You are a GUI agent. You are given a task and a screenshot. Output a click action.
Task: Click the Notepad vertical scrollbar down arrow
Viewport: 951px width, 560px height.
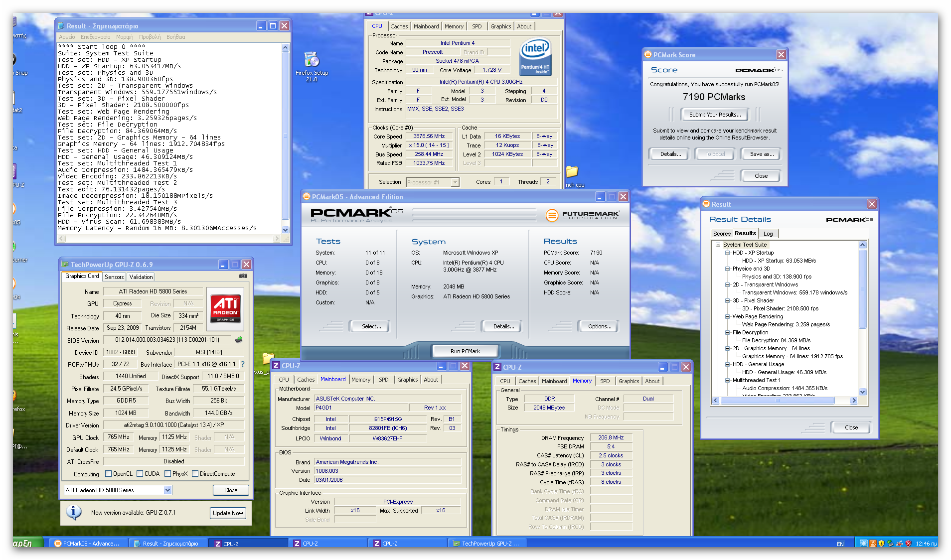point(286,230)
